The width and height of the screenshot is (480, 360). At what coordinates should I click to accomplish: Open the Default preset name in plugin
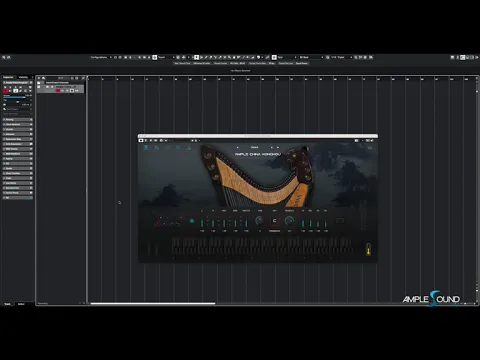(x=254, y=147)
